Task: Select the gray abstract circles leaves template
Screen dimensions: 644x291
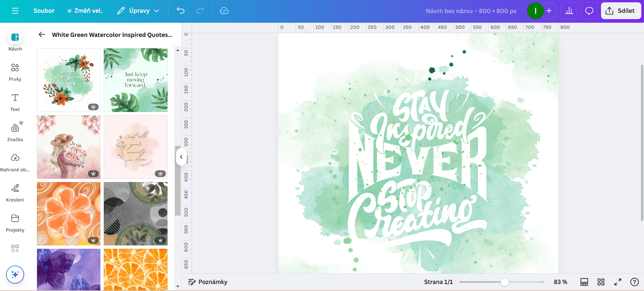Action: click(136, 214)
